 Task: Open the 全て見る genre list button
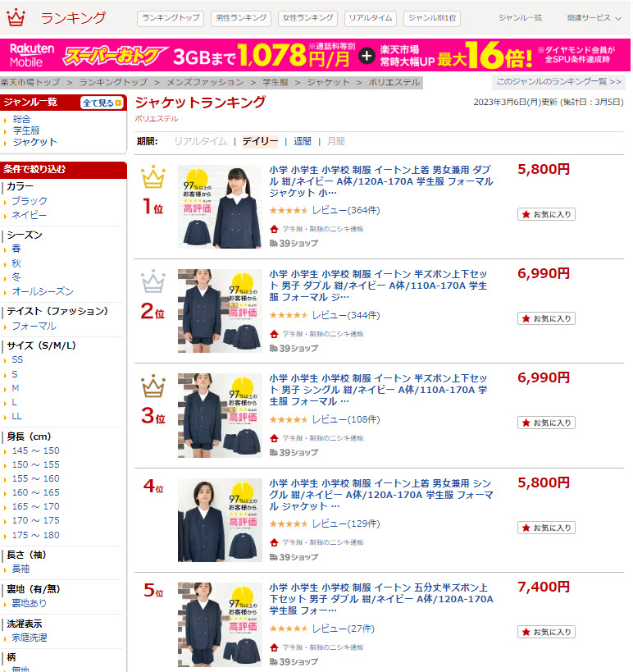[102, 103]
